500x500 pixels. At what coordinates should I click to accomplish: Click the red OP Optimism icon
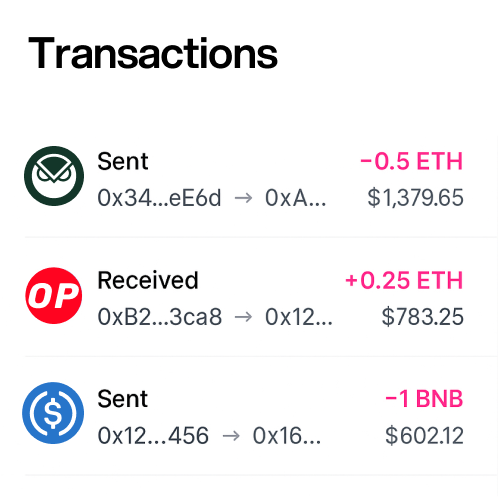[x=54, y=295]
